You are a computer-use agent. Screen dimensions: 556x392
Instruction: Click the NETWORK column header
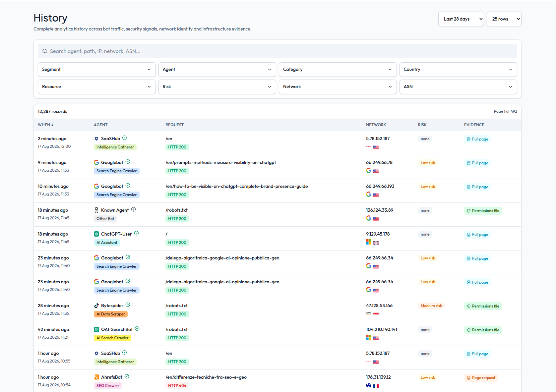[x=376, y=125]
